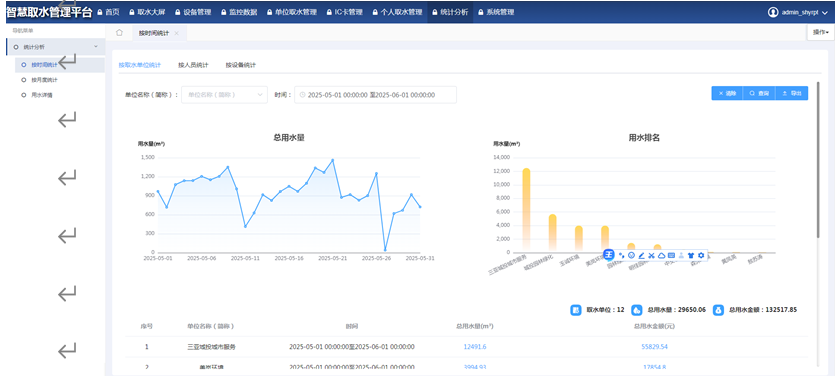Click the person icon on floating toolbar
This screenshot has height=376, width=840.
point(681,255)
